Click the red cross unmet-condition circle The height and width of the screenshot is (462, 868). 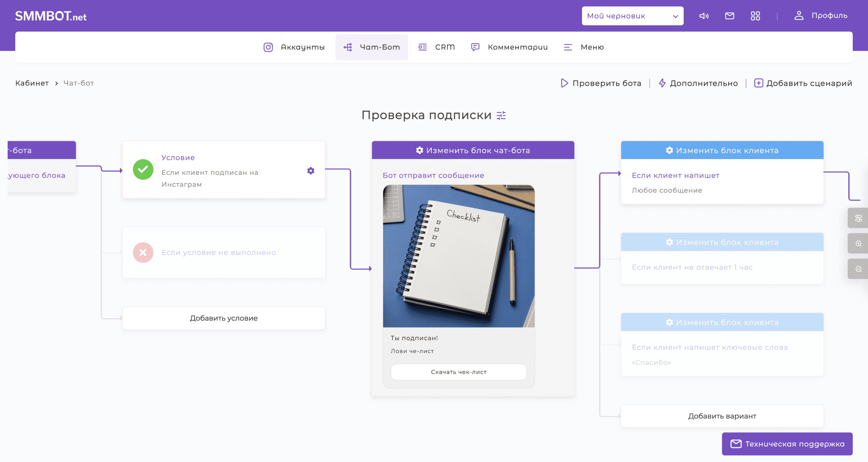pos(143,252)
